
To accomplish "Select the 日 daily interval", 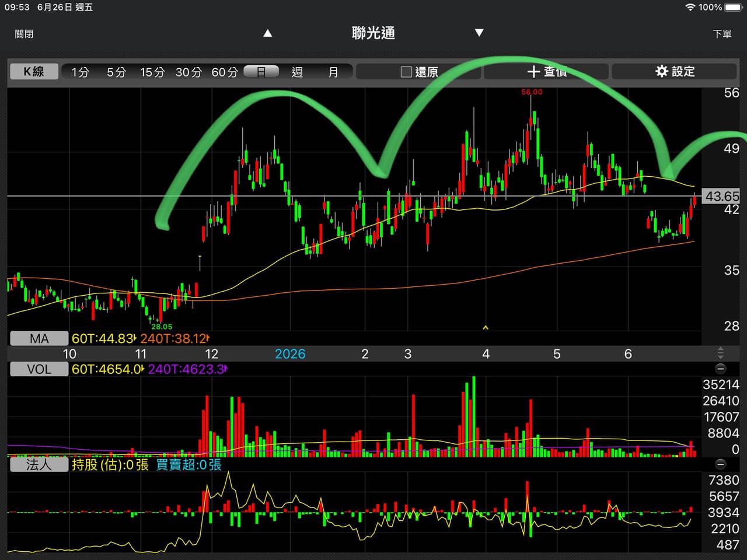I will tap(261, 72).
